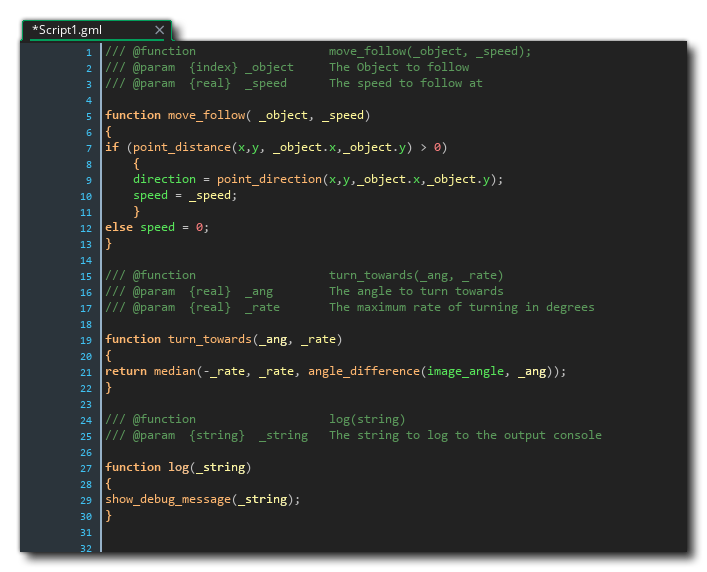This screenshot has width=707, height=572.
Task: Click the median function on line 21
Action: click(174, 371)
